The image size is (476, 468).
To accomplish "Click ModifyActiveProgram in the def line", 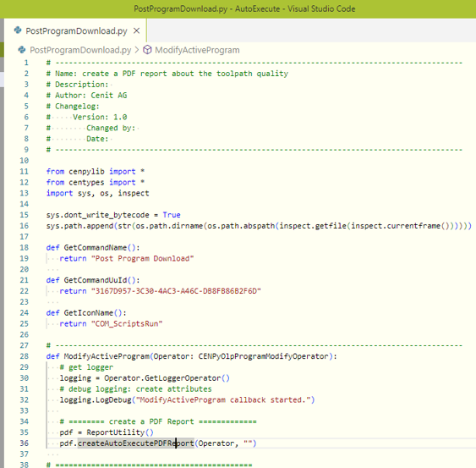I will click(x=107, y=356).
